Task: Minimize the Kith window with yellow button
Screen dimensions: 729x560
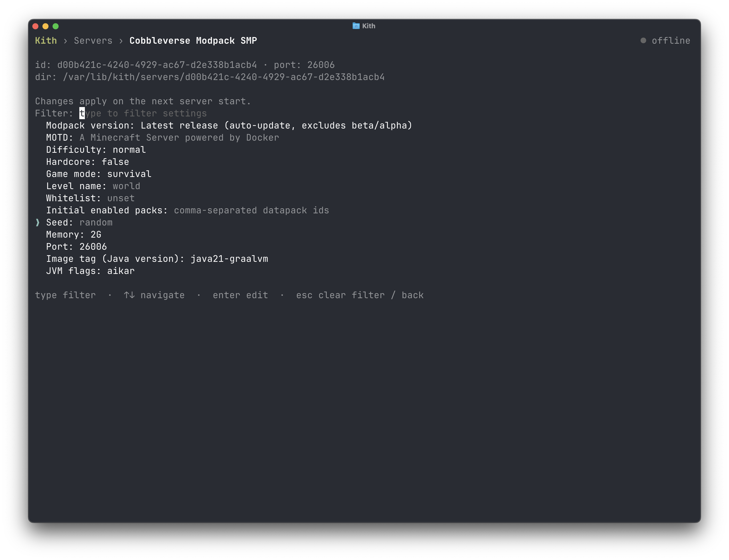Action: tap(46, 26)
